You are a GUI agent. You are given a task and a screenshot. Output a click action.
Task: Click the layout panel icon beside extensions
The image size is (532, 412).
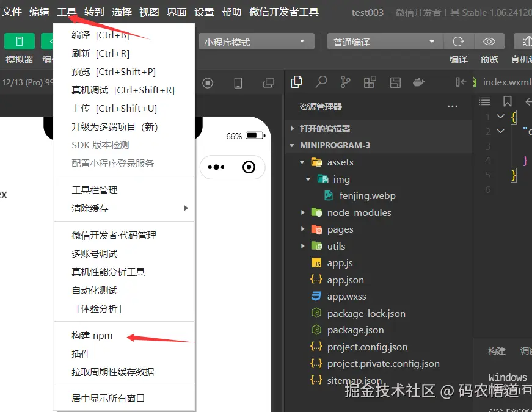pyautogui.click(x=395, y=82)
